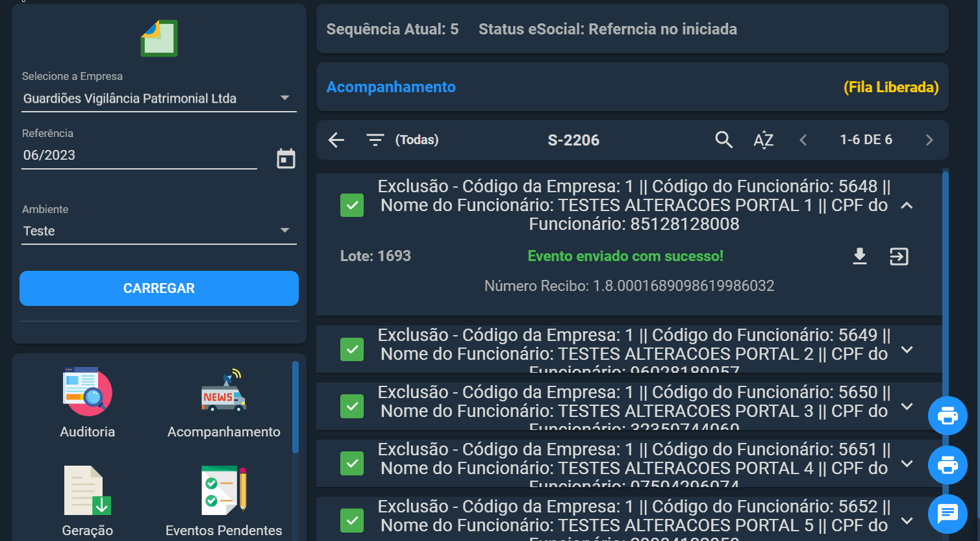Toggle checkbox for Funcionário 5651
The height and width of the screenshot is (541, 980).
352,464
